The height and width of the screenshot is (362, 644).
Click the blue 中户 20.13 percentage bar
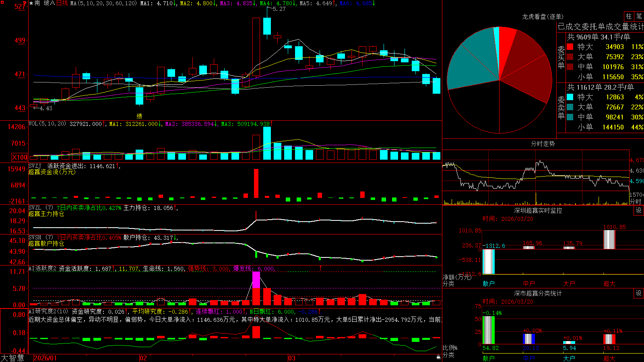529,339
